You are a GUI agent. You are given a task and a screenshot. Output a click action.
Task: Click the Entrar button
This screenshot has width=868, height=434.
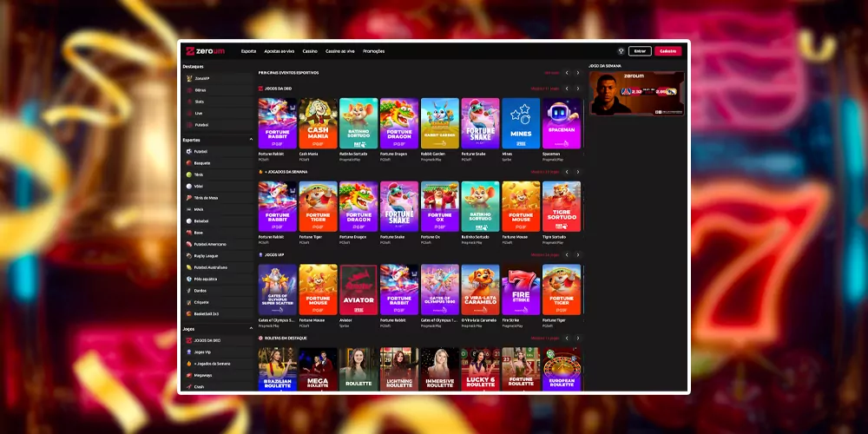[640, 51]
